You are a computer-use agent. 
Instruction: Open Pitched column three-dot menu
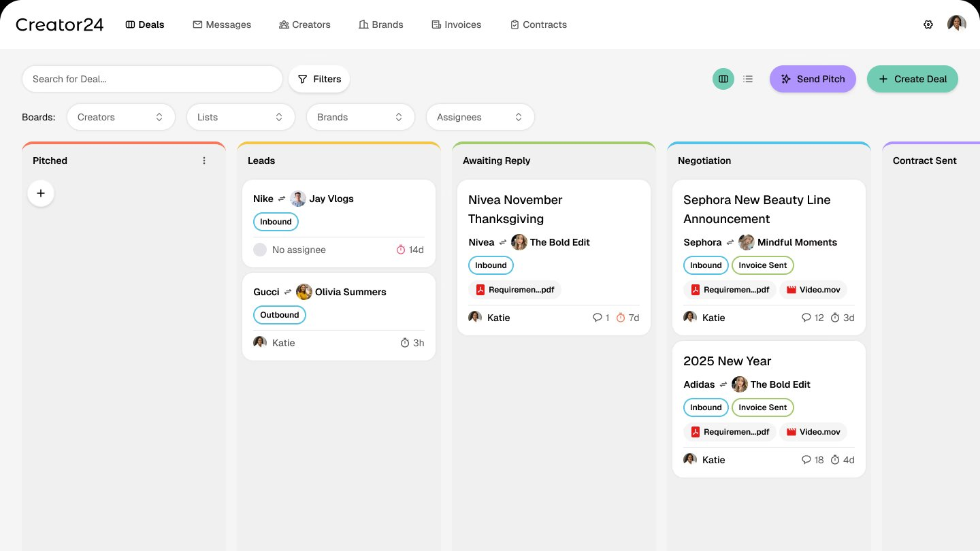(x=204, y=161)
